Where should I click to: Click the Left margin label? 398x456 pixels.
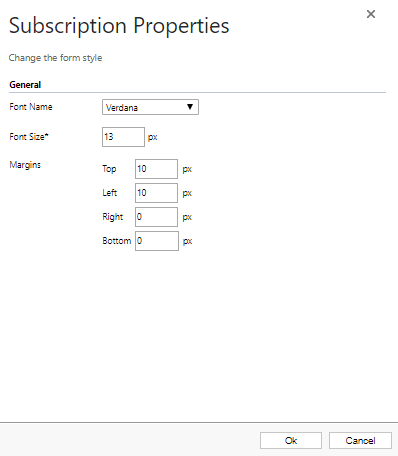pos(110,193)
